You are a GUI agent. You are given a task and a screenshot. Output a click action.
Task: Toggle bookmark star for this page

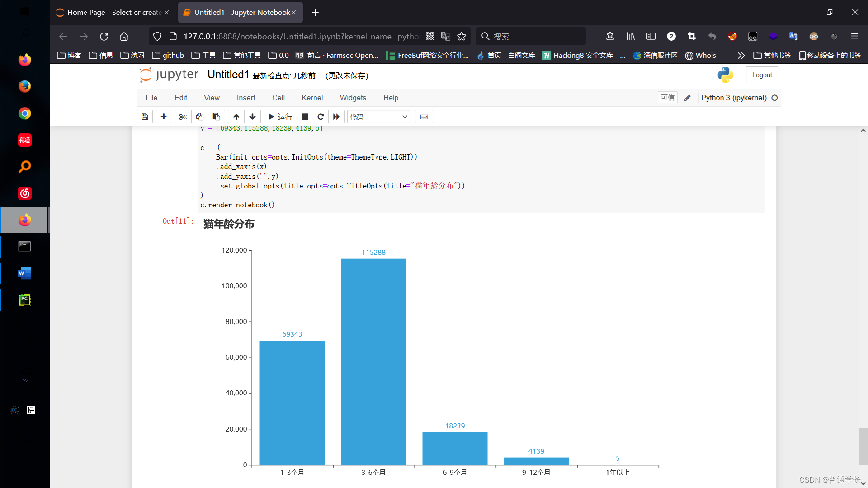(x=462, y=36)
